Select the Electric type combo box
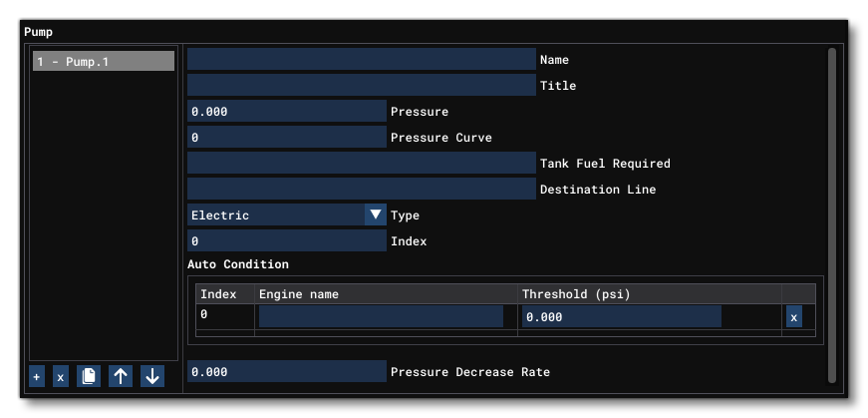This screenshot has width=868, height=418. (x=276, y=214)
